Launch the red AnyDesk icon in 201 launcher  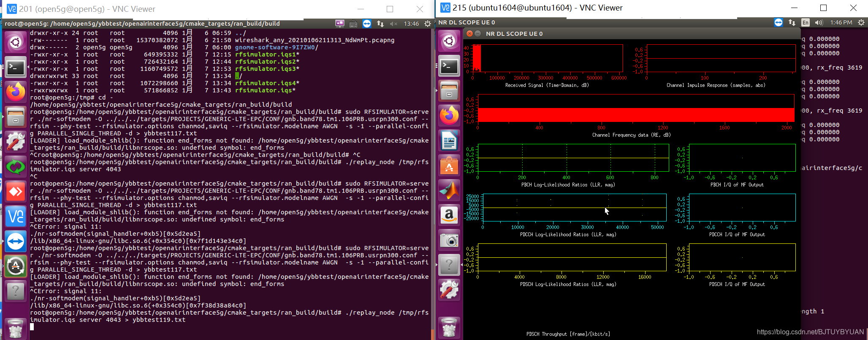pyautogui.click(x=16, y=192)
